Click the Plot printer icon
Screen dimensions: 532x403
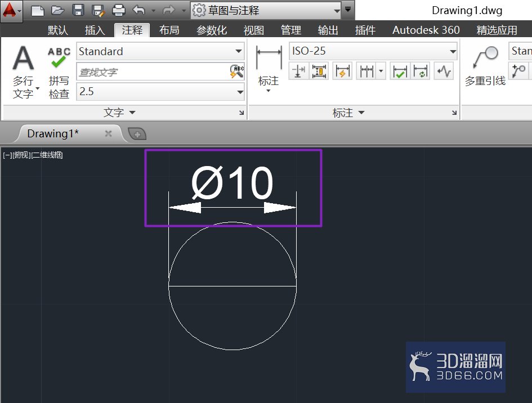tap(119, 10)
